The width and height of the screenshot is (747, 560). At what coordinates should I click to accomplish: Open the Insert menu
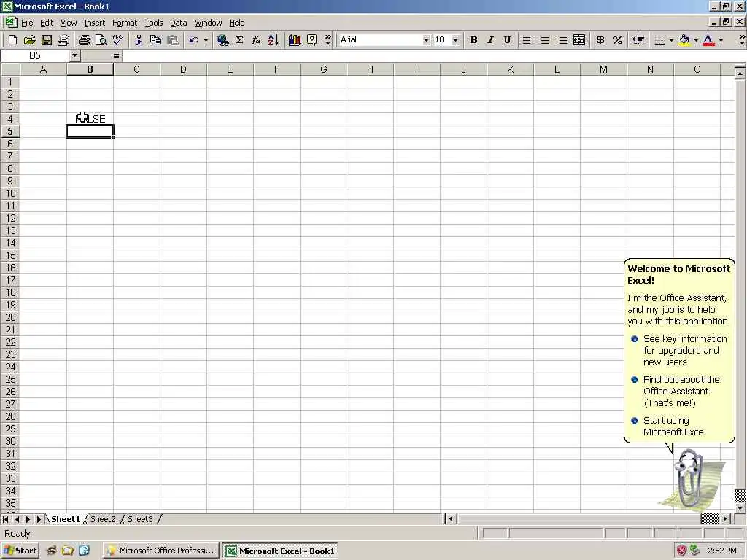click(x=94, y=23)
